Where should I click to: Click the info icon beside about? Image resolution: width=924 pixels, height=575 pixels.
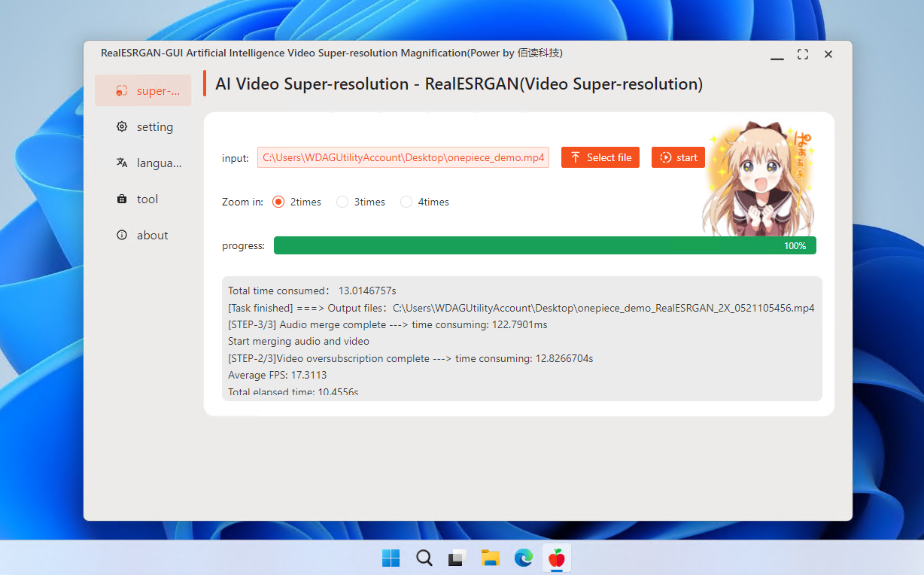click(x=122, y=235)
